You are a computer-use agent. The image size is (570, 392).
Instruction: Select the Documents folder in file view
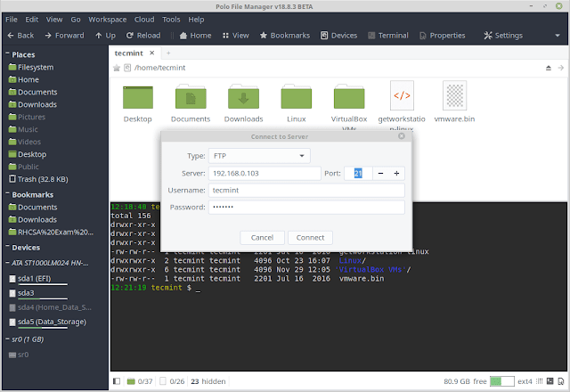191,97
